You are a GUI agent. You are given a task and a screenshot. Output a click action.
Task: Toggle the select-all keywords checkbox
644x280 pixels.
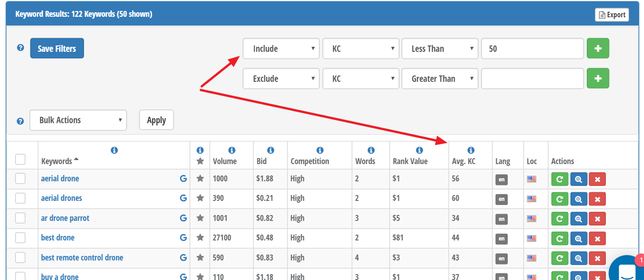[x=20, y=159]
